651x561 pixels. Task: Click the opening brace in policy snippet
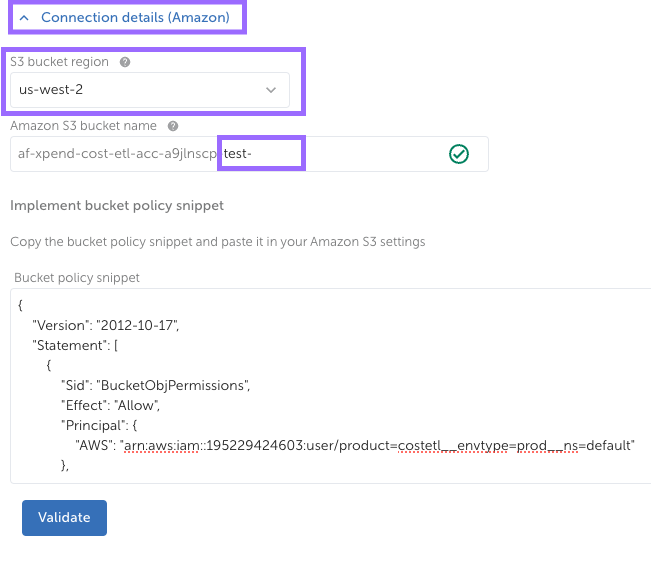coord(21,305)
